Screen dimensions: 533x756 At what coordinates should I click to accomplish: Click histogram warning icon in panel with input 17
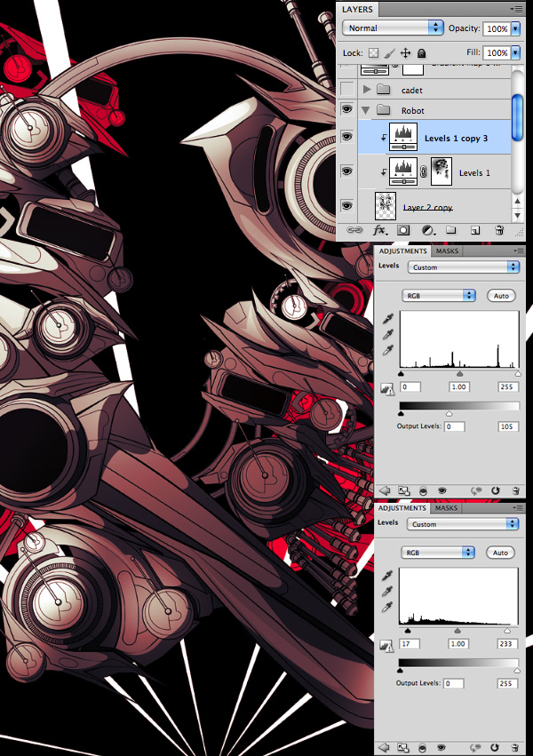click(386, 645)
